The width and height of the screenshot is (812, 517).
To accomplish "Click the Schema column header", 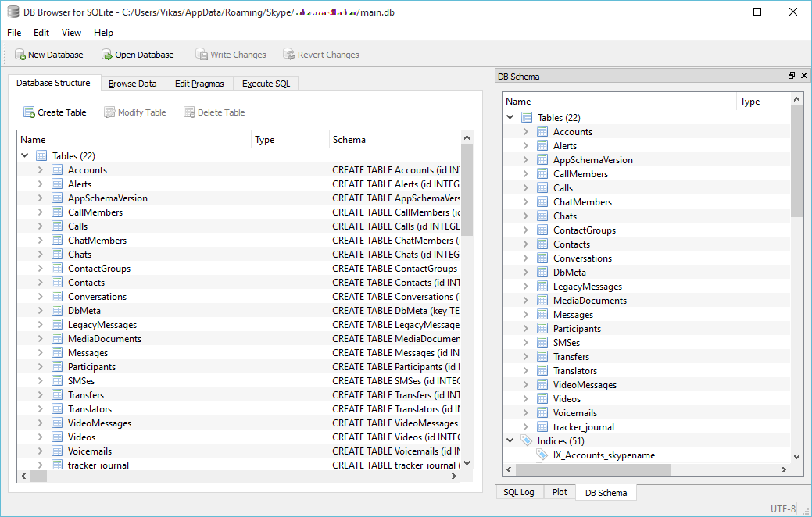I will (x=395, y=140).
